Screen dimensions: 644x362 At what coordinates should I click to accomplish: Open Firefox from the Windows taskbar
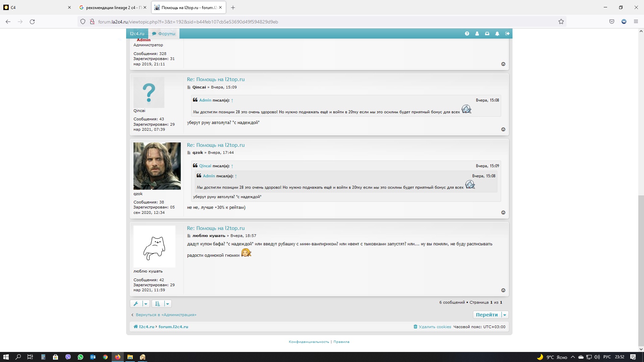(x=118, y=357)
